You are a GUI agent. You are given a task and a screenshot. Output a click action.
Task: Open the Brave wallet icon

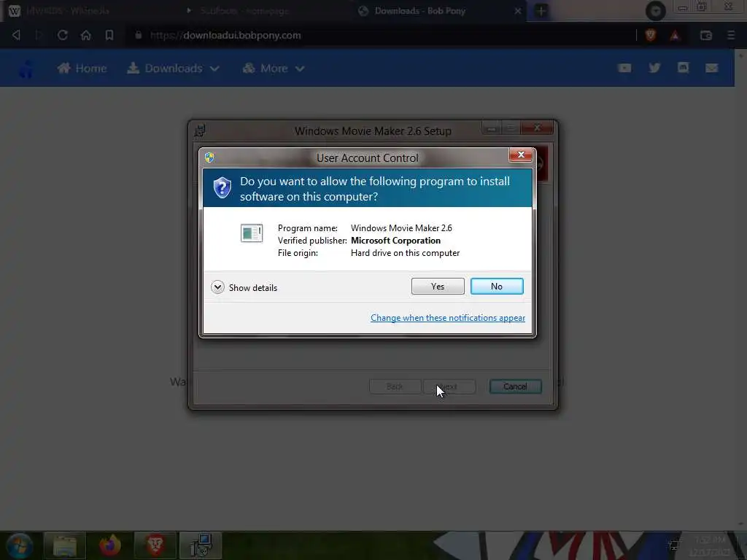coord(705,35)
